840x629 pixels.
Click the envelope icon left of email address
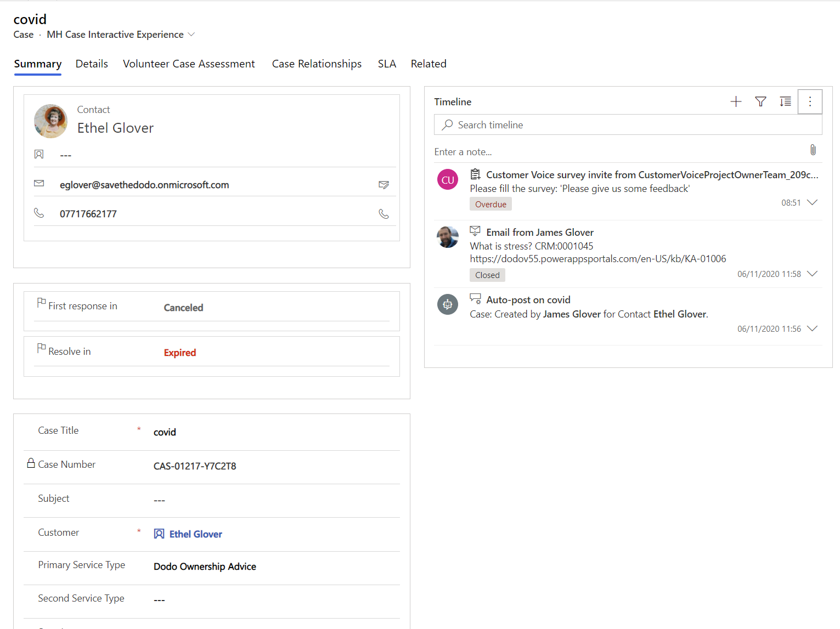click(x=39, y=183)
